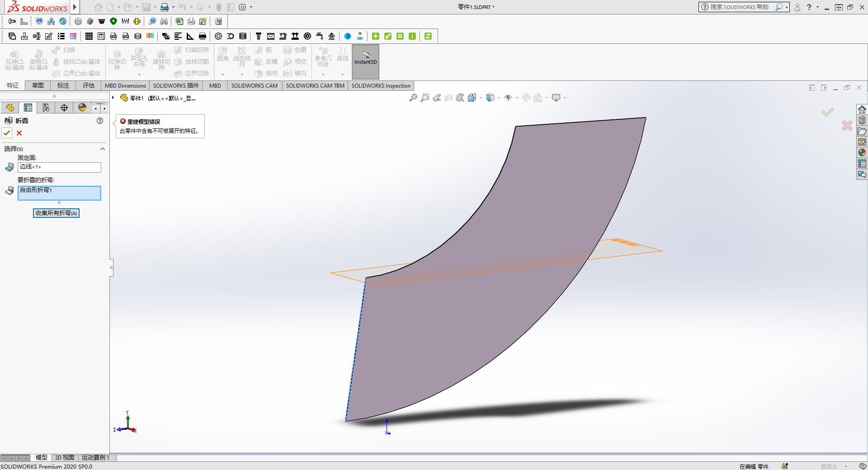
Task: Open the FeatureManager design tree tab
Action: 10,108
